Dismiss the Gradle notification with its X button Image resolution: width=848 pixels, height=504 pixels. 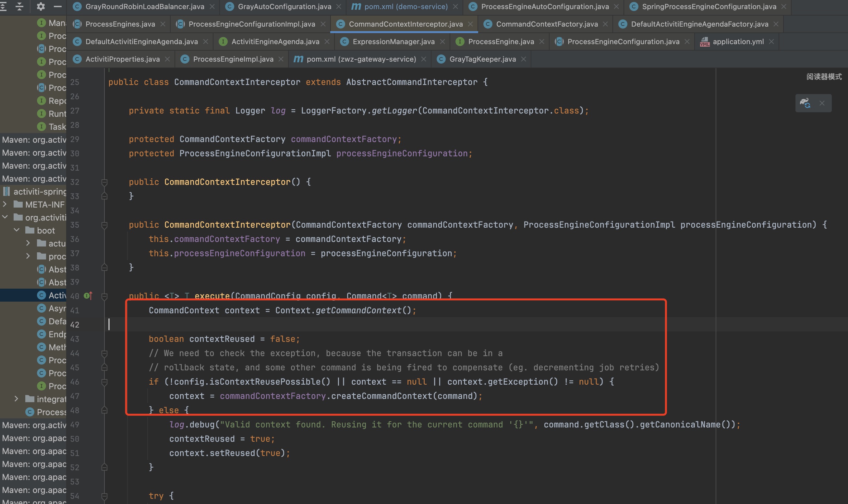coord(822,103)
